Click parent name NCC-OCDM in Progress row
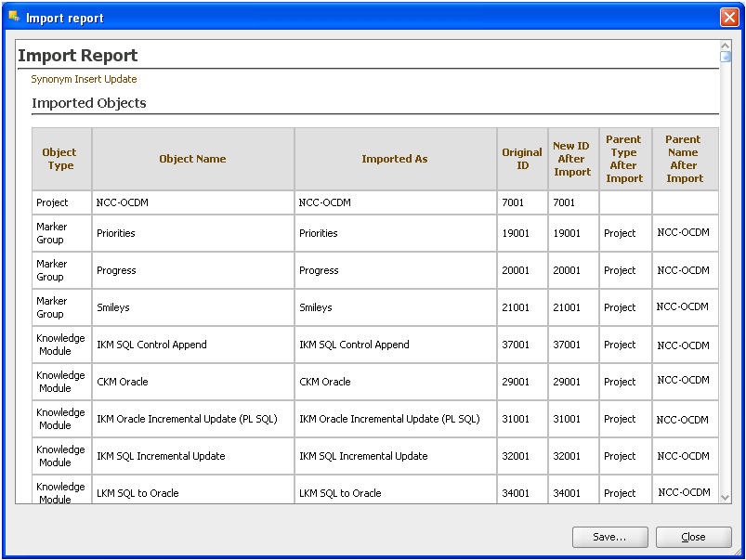The image size is (746, 560). click(684, 270)
